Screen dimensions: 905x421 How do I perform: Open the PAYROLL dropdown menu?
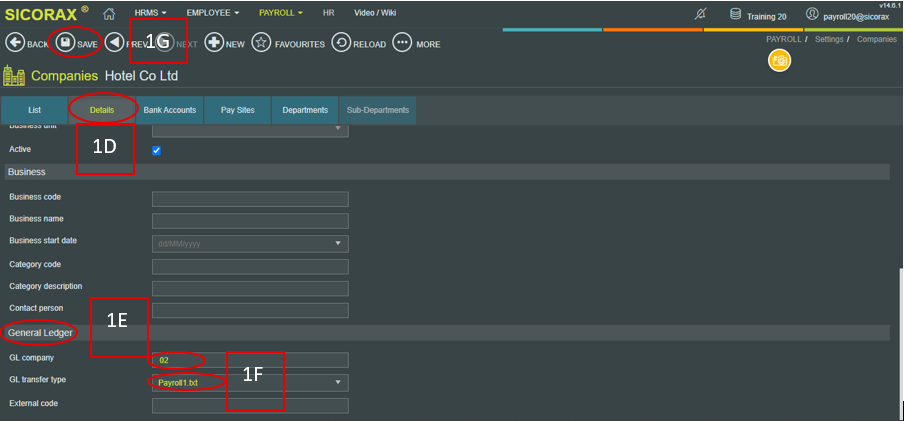[281, 13]
